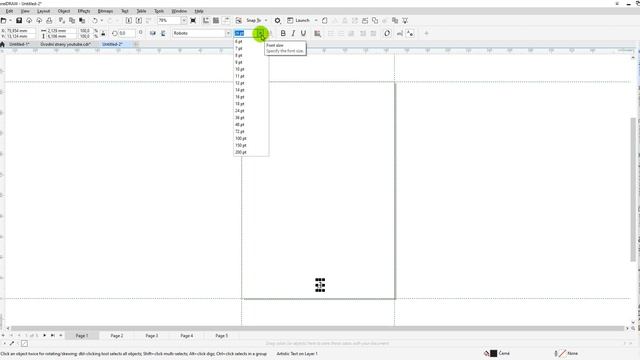Open the Edit menu
Image resolution: width=640 pixels, height=360 pixels.
tap(9, 11)
